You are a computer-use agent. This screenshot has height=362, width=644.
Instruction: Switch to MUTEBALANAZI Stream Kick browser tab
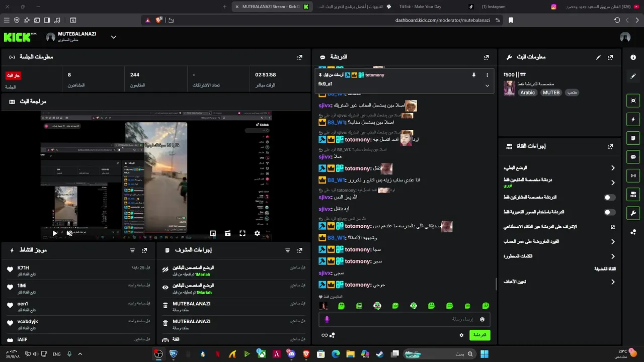272,7
